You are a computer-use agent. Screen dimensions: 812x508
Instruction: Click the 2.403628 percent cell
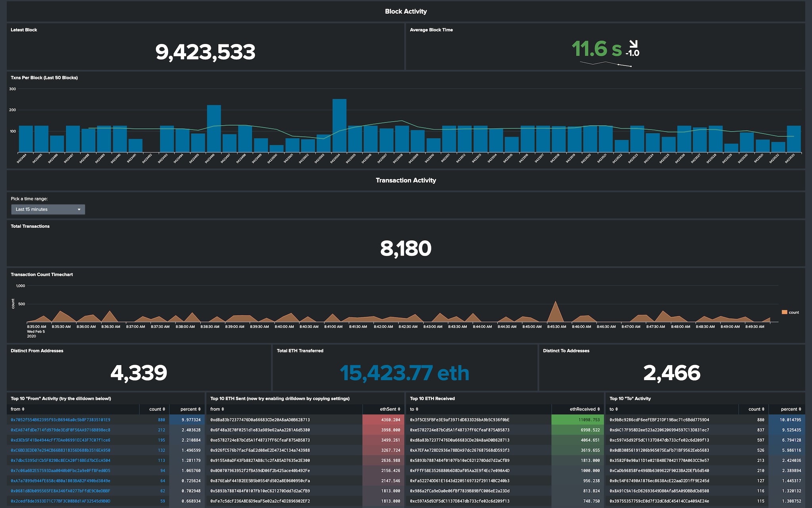(187, 430)
